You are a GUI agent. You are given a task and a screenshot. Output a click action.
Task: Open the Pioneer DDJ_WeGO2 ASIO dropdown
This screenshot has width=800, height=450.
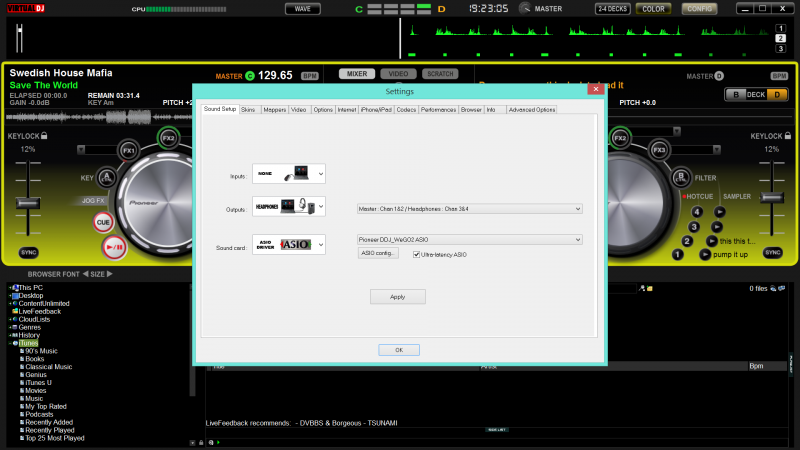(469, 239)
